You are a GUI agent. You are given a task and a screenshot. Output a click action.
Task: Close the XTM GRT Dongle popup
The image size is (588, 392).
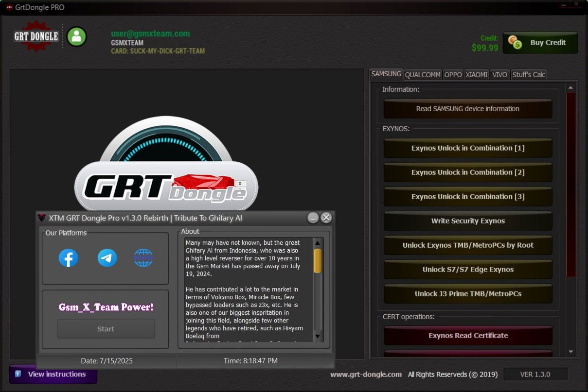pyautogui.click(x=326, y=218)
